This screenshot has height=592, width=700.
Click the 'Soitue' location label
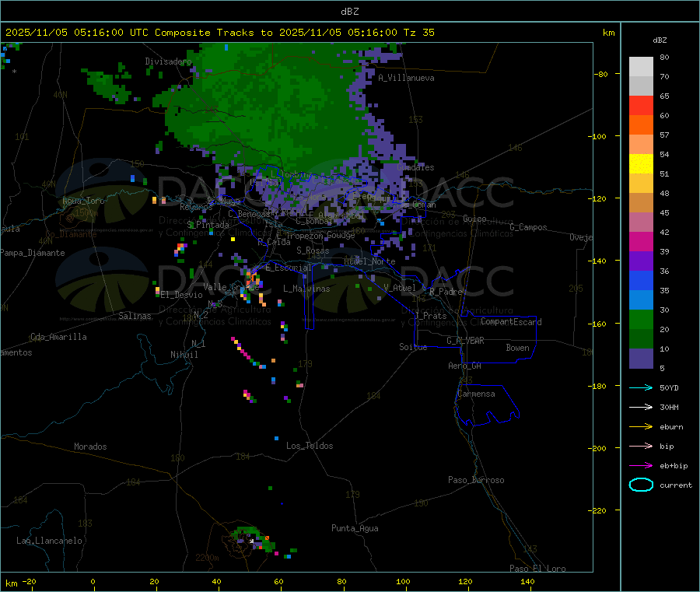[x=414, y=347]
